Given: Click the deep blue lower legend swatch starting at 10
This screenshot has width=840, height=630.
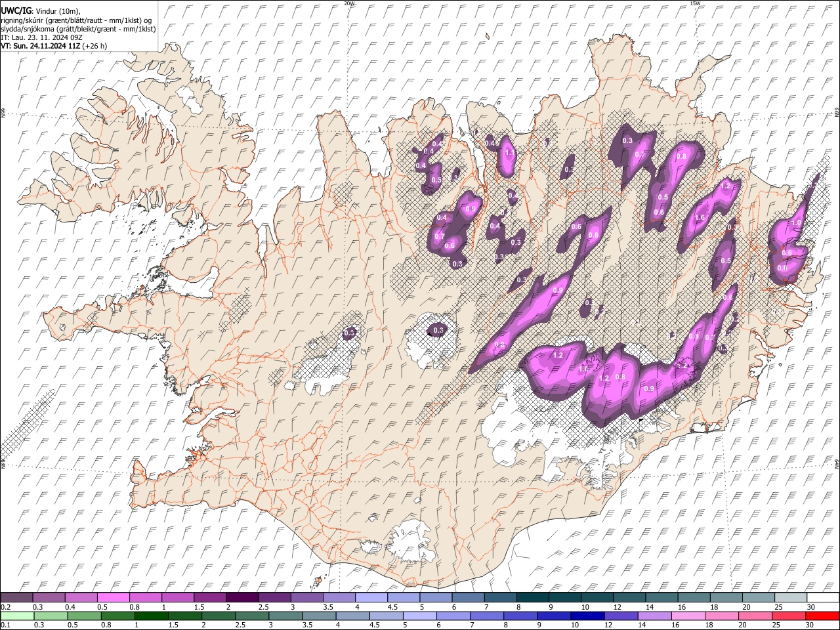Looking at the screenshot, I should [588, 616].
